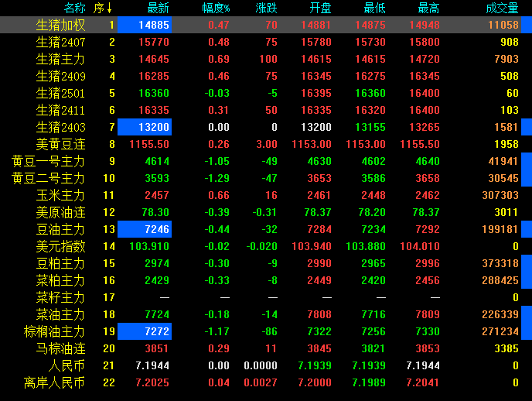
Task: Click volume value 271234
Action: pyautogui.click(x=500, y=331)
